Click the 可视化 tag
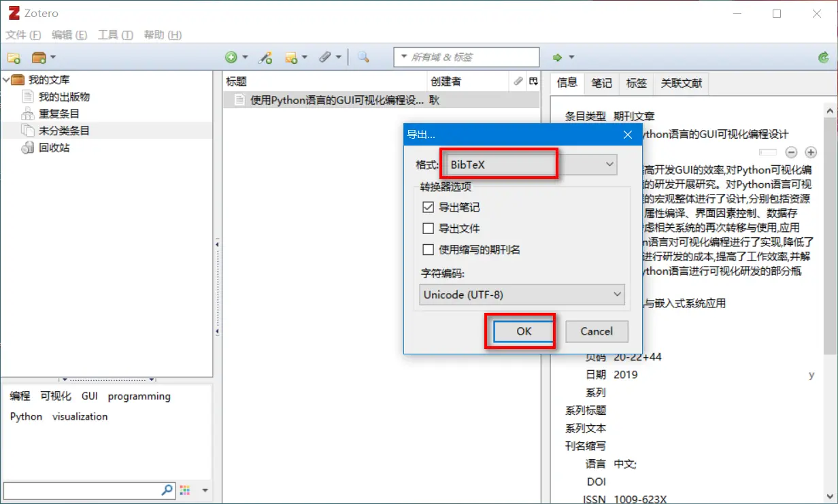Viewport: 838px width, 504px height. point(56,396)
